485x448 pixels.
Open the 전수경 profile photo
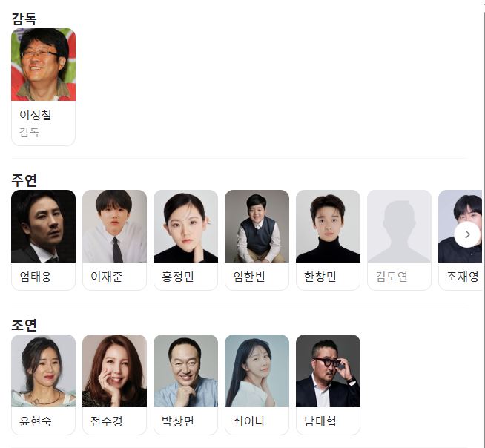click(114, 371)
